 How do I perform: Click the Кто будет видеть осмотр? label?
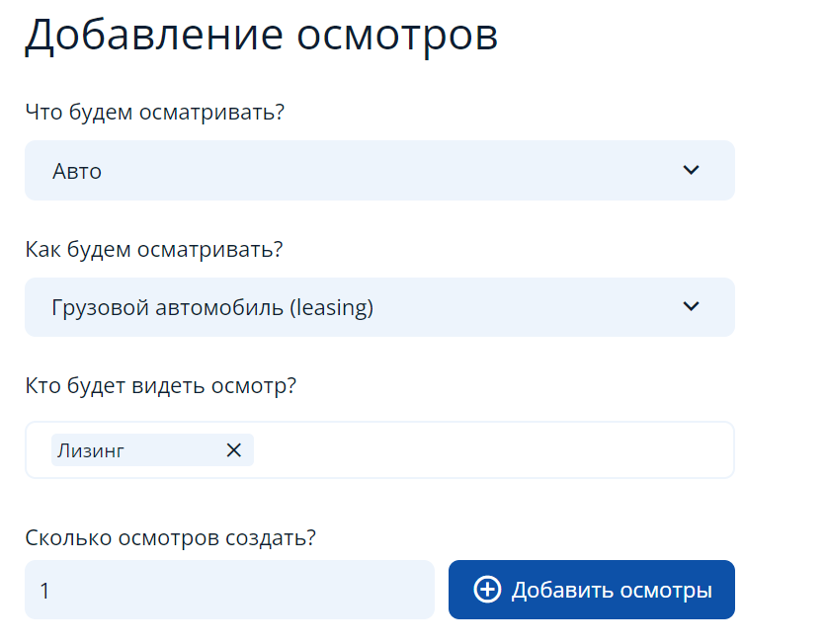(160, 385)
